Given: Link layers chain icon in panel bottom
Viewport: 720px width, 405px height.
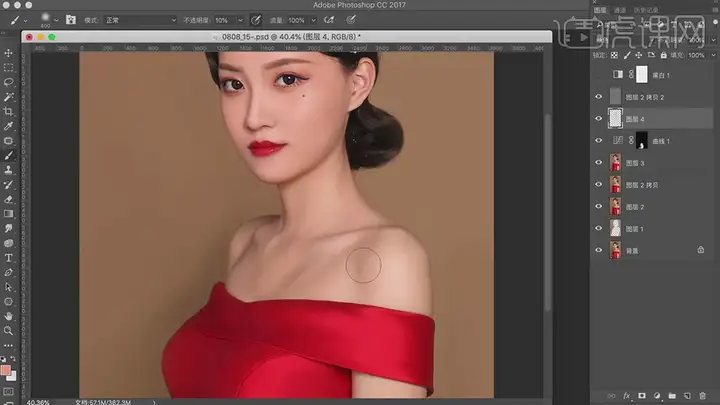Looking at the screenshot, I should 611,395.
